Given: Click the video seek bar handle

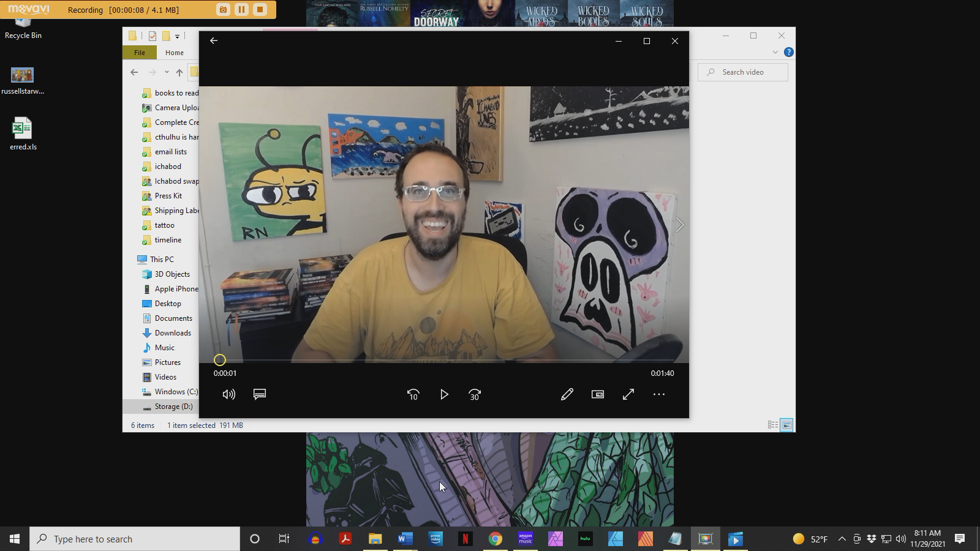Looking at the screenshot, I should point(220,361).
